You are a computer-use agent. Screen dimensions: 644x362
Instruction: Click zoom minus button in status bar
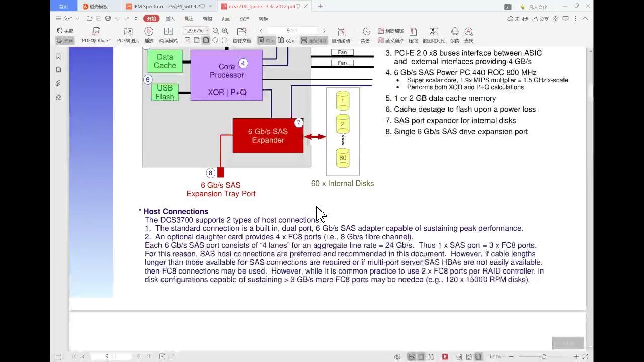511,356
